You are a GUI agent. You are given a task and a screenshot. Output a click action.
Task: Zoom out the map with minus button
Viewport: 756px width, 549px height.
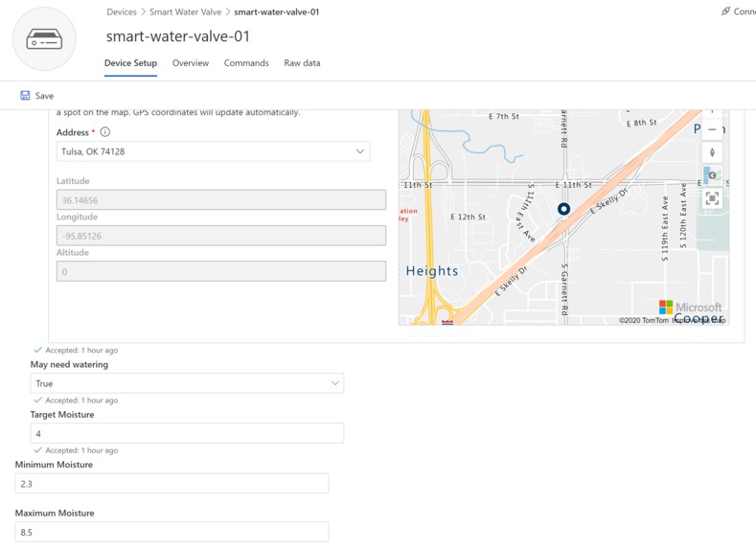point(712,129)
